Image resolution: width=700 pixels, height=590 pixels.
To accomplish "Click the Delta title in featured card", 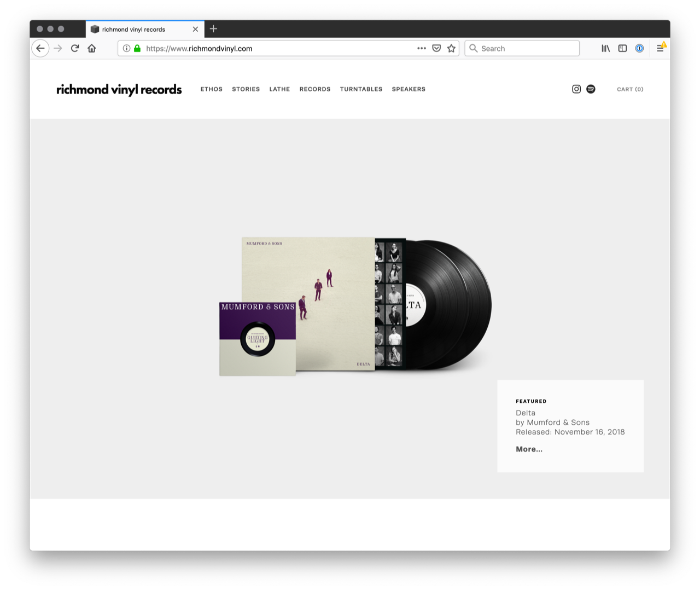I will pyautogui.click(x=526, y=413).
